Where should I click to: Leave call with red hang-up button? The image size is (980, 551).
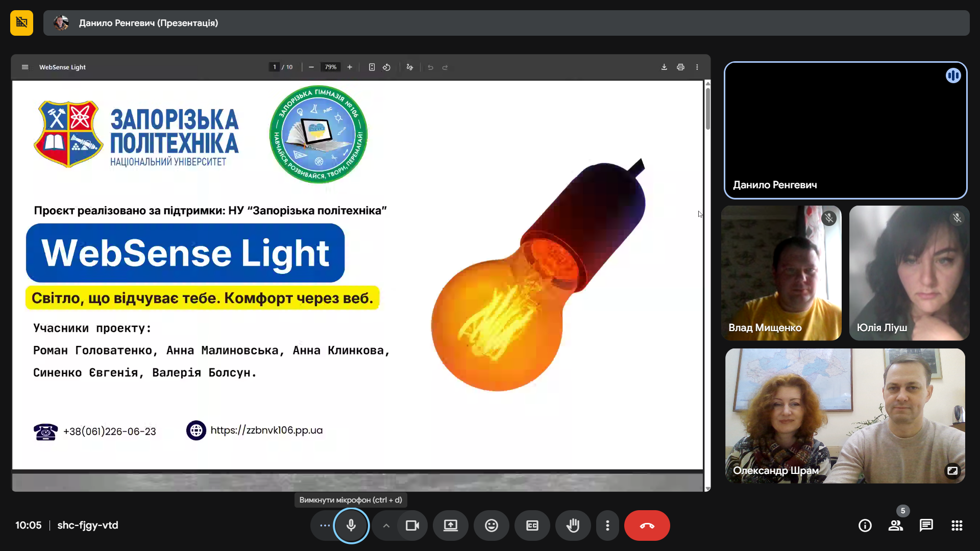[647, 525]
